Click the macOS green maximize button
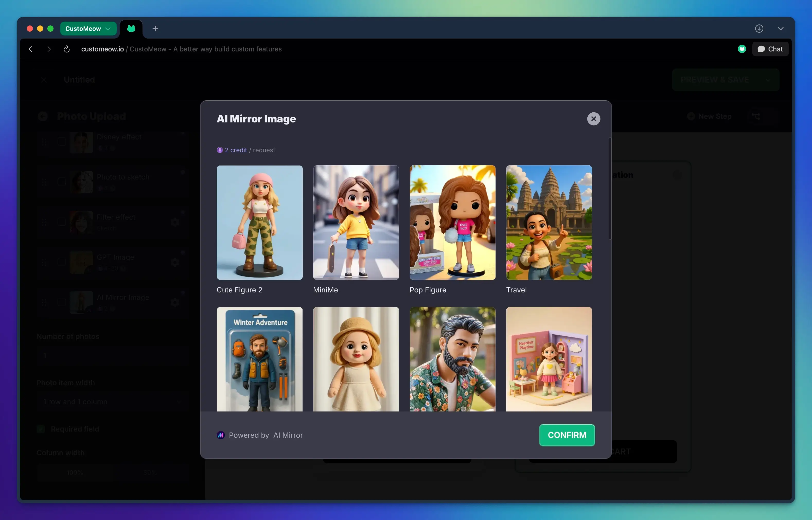This screenshot has height=520, width=812. [x=50, y=29]
